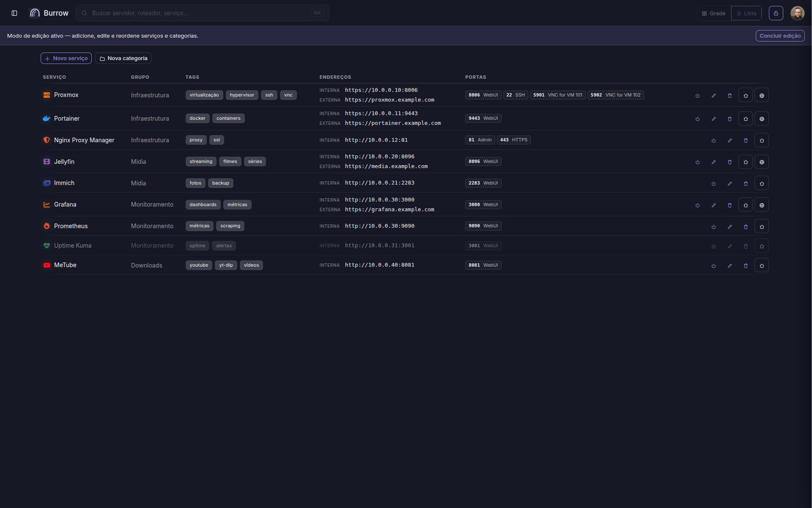Delete the MeTube service
The width and height of the screenshot is (812, 508).
tap(746, 266)
